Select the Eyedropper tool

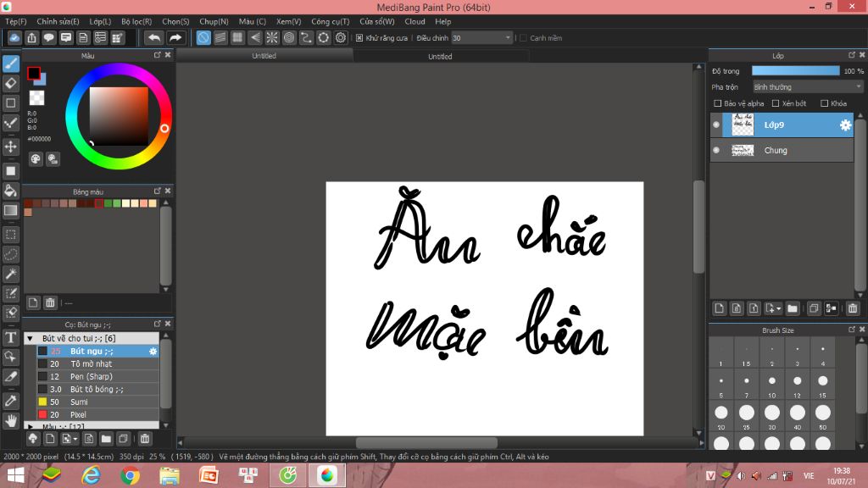10,401
